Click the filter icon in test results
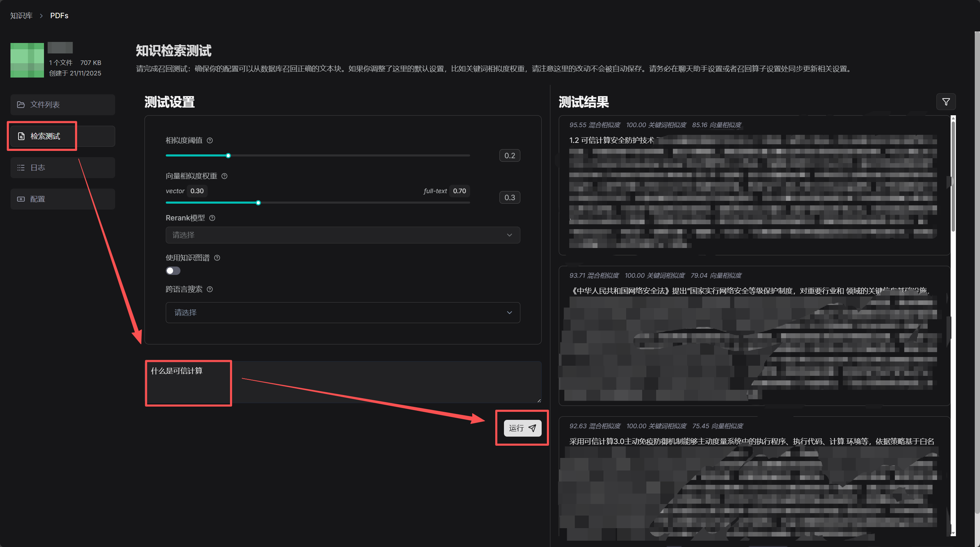Image resolution: width=980 pixels, height=547 pixels. 945,102
